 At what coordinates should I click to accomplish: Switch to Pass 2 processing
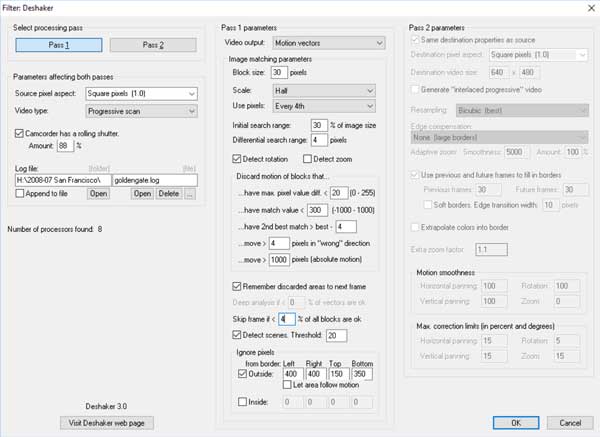(x=151, y=44)
